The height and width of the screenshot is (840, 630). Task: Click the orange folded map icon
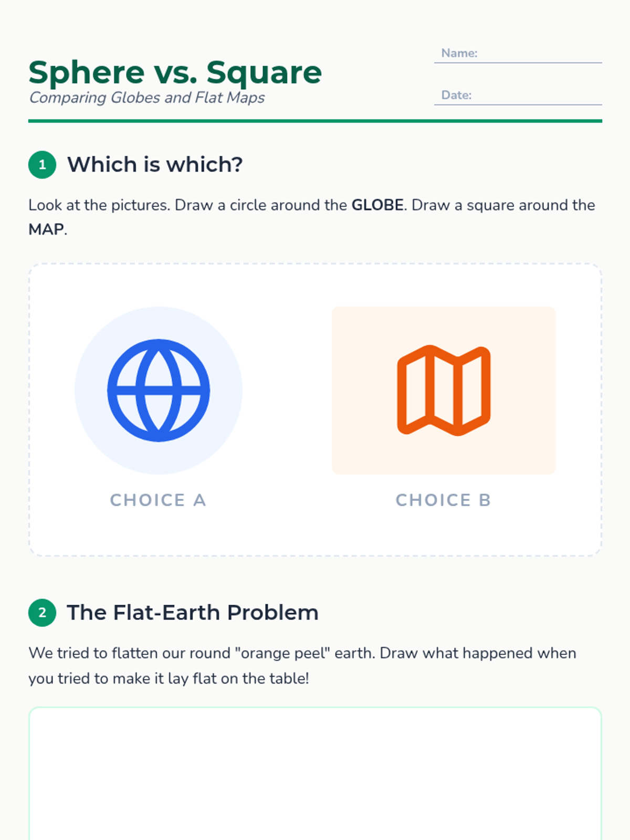pos(444,391)
